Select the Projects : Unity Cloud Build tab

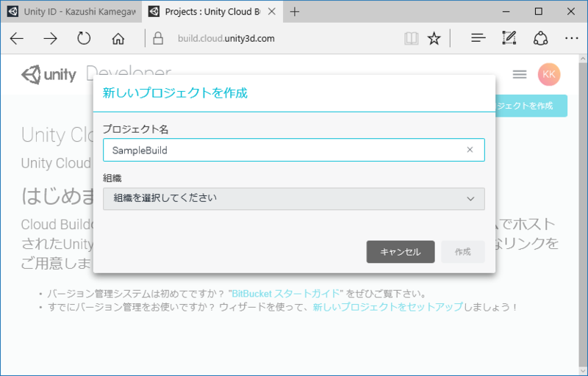click(212, 12)
